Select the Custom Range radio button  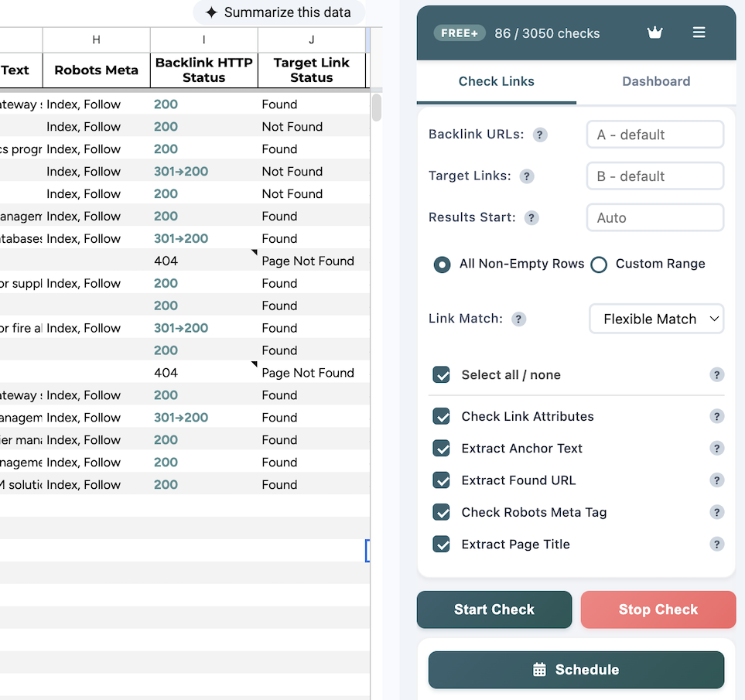[599, 265]
